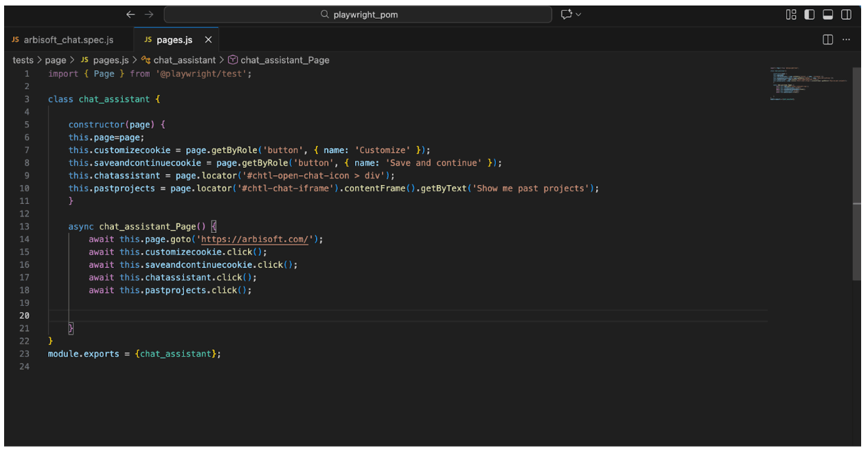Click the forward navigation arrow
The height and width of the screenshot is (455, 868).
point(148,14)
